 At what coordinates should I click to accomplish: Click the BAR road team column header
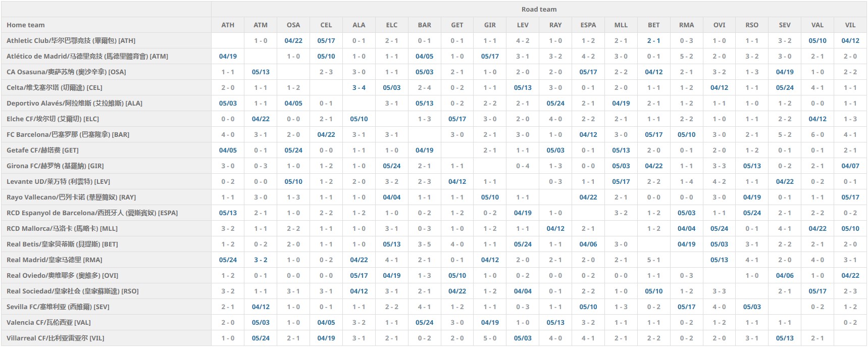point(424,25)
